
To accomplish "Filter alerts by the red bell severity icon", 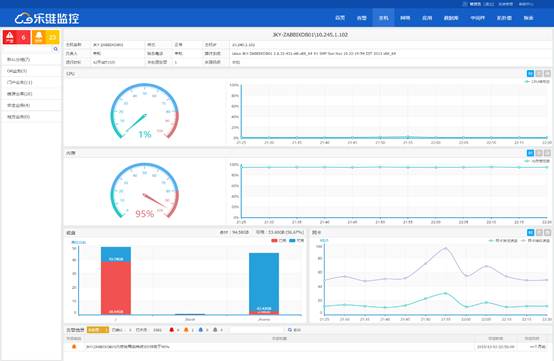I will click(172, 330).
